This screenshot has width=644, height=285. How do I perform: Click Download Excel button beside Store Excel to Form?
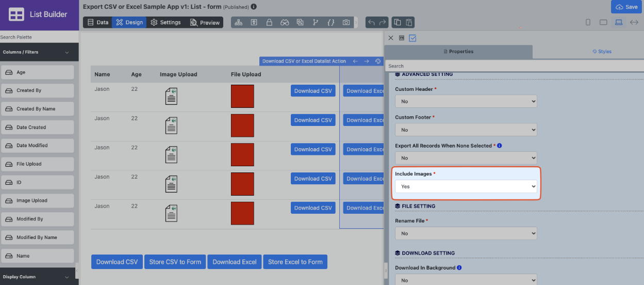tap(235, 262)
